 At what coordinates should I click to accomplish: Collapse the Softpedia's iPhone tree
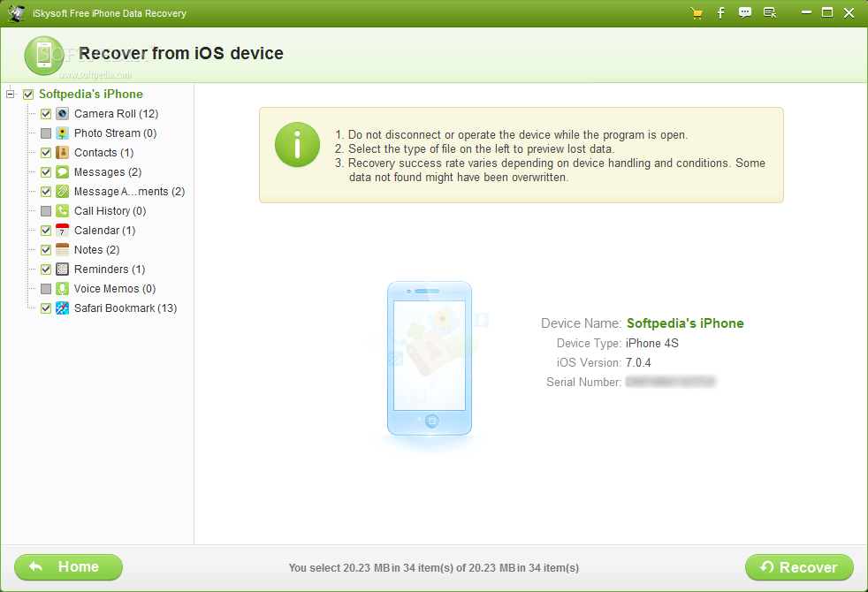click(x=10, y=94)
